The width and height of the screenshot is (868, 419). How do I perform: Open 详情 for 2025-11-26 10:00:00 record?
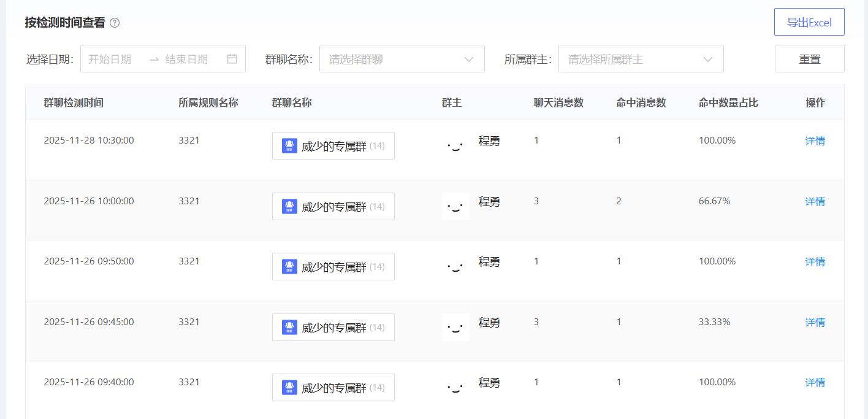[x=815, y=201]
